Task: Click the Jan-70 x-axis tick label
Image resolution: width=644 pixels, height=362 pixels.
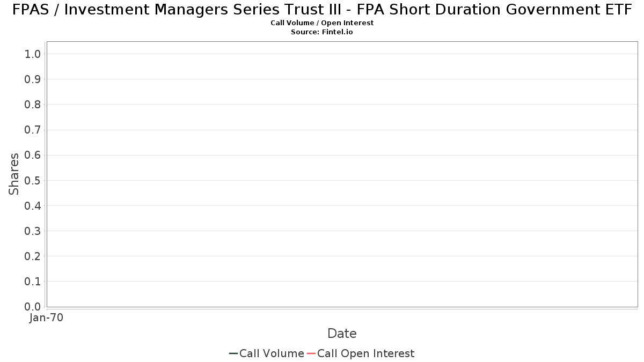Action: click(47, 317)
